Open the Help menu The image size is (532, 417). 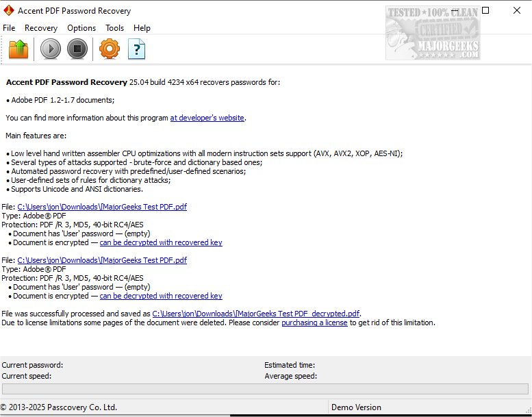(x=142, y=28)
